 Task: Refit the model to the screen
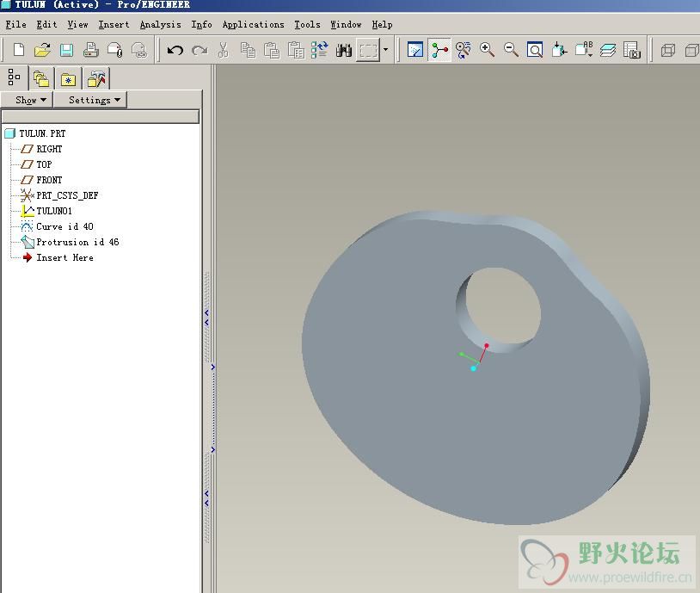coord(535,50)
